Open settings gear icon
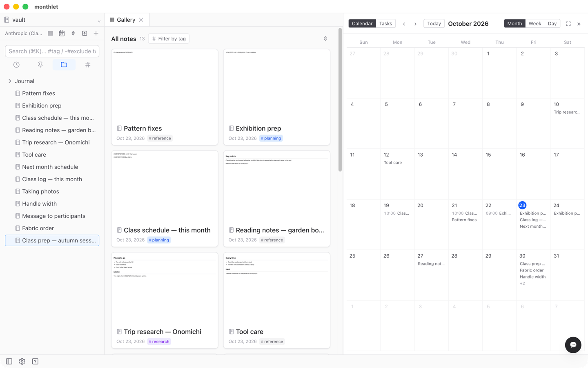This screenshot has width=588, height=368. coord(22,361)
